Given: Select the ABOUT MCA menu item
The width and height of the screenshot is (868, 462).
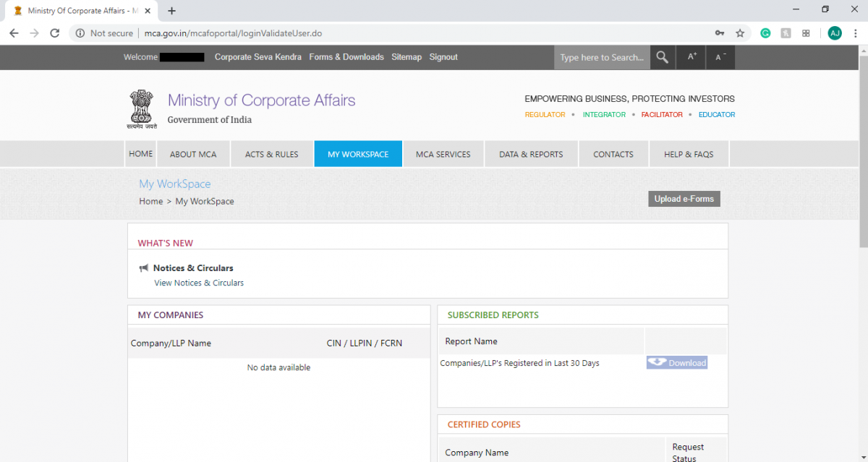Looking at the screenshot, I should [193, 153].
